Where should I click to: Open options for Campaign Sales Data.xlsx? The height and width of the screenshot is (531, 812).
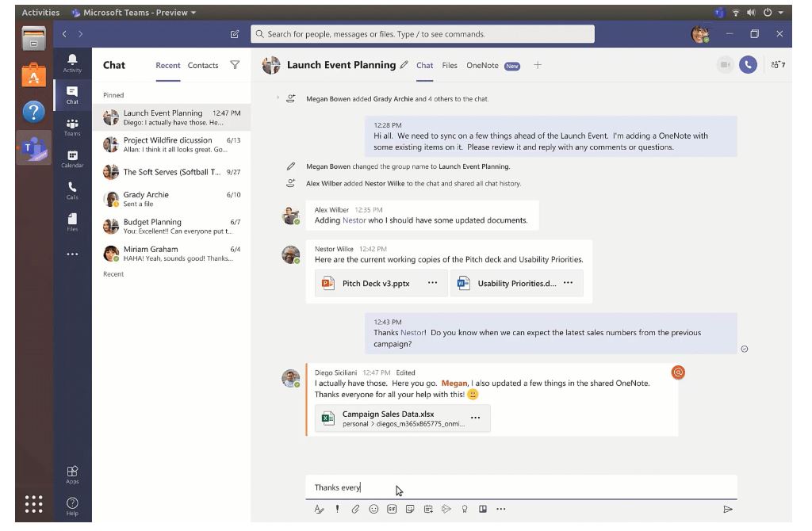[x=476, y=418]
